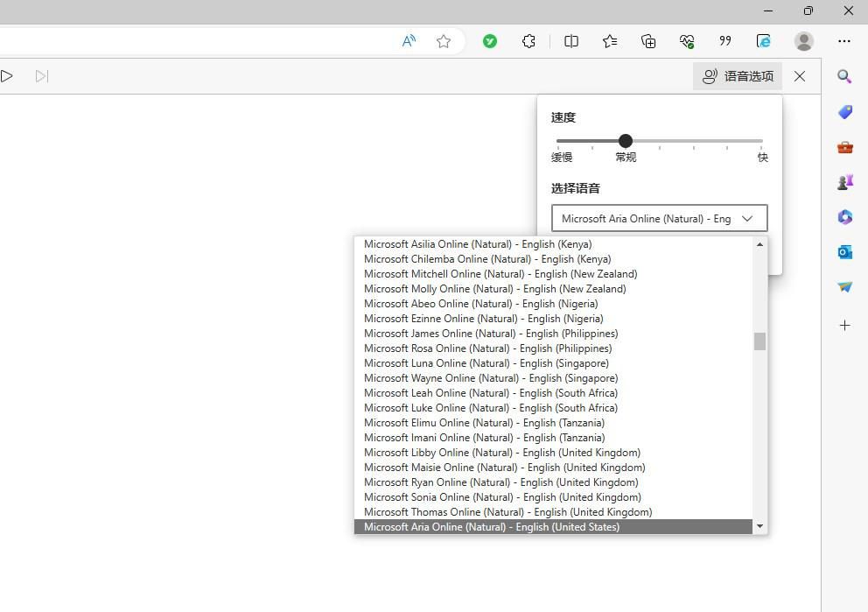868x612 pixels.
Task: Open the Extensions puzzle-piece menu
Action: (528, 41)
